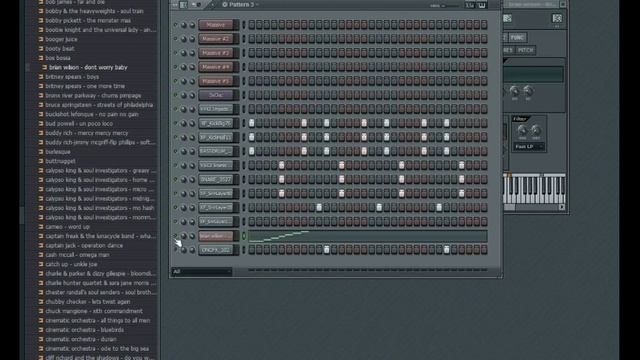Click volume knob of SNARE_3527 channel
Screen dimensions: 640x360
(x=192, y=180)
